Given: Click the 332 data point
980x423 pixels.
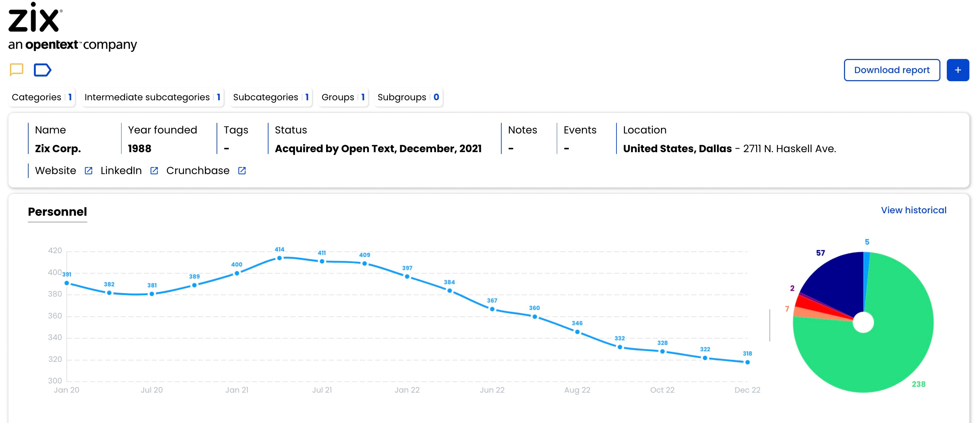Looking at the screenshot, I should pyautogui.click(x=620, y=347).
